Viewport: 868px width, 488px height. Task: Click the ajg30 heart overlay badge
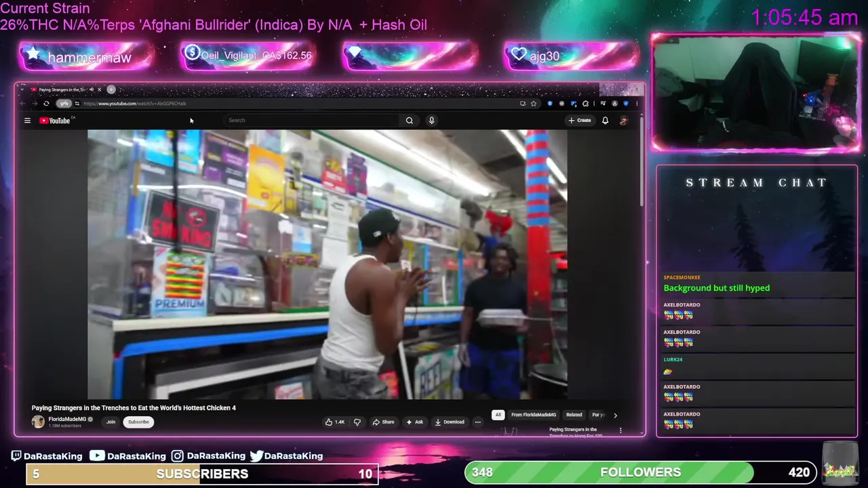(571, 56)
